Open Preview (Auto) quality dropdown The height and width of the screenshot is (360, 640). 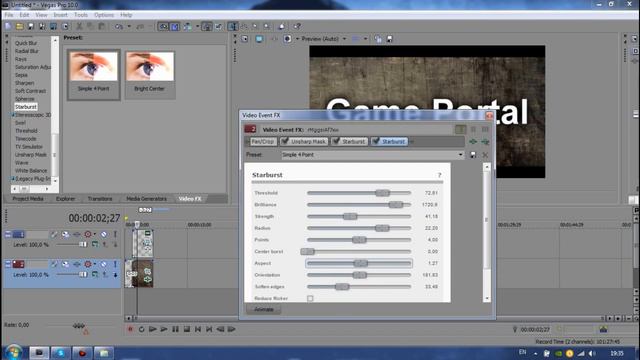coord(344,39)
